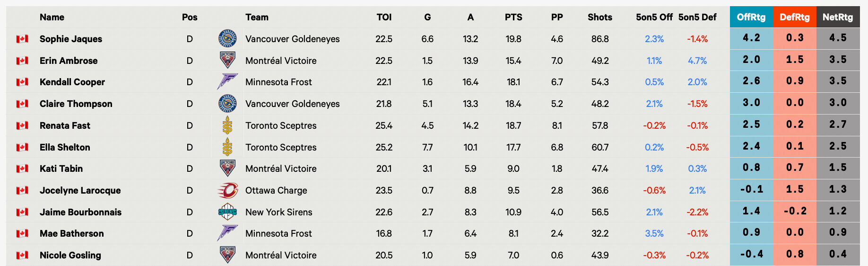The image size is (868, 266).
Task: Sort by the TOI column header
Action: (x=384, y=17)
